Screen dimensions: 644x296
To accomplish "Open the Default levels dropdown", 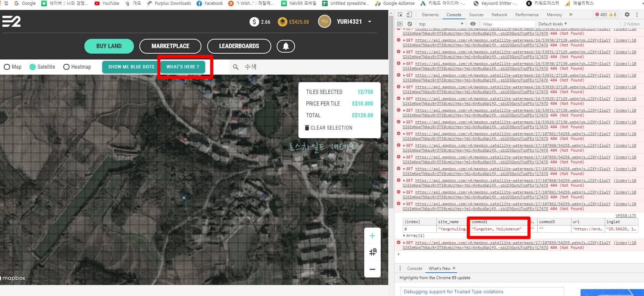I will point(552,24).
